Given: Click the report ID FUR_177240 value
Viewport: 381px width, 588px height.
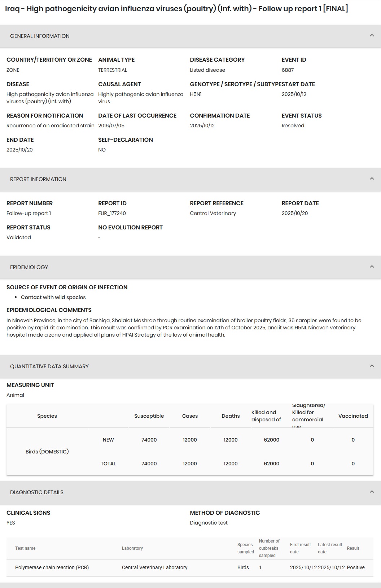Looking at the screenshot, I should [x=112, y=213].
